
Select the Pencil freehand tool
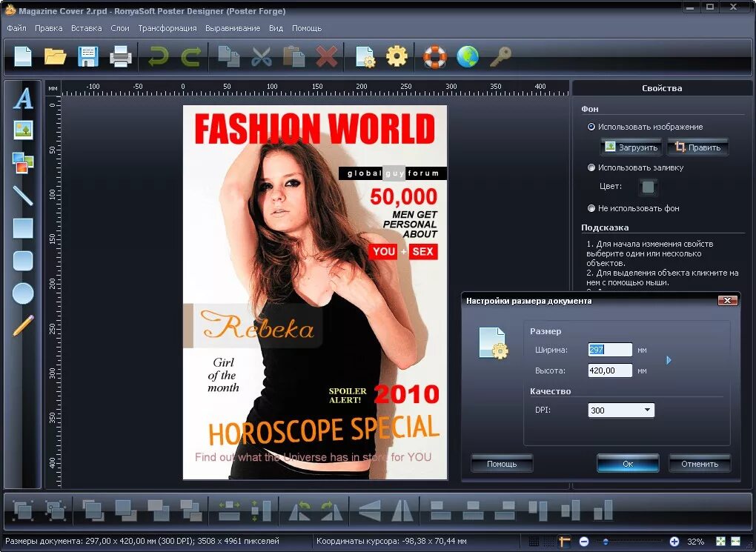(x=23, y=325)
